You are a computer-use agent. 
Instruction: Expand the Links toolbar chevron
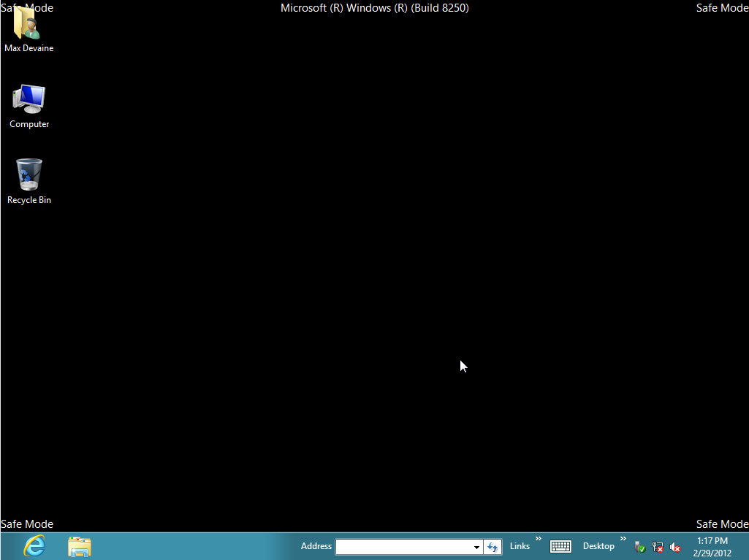point(539,539)
